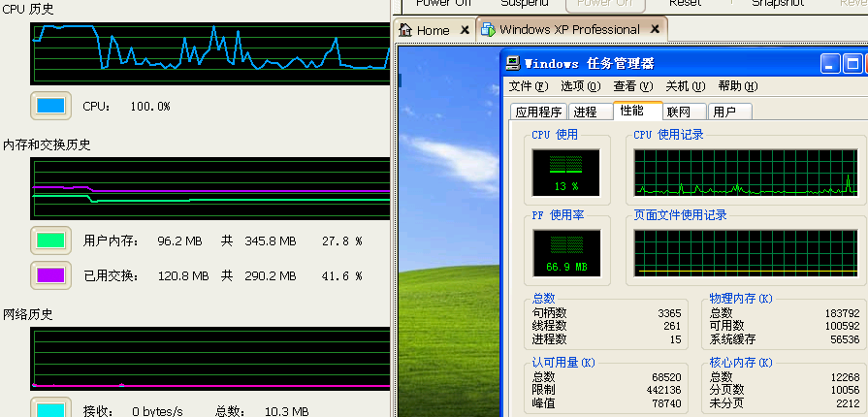This screenshot has width=868, height=417.
Task: Click the Task Manager title bar icon
Action: [x=513, y=63]
